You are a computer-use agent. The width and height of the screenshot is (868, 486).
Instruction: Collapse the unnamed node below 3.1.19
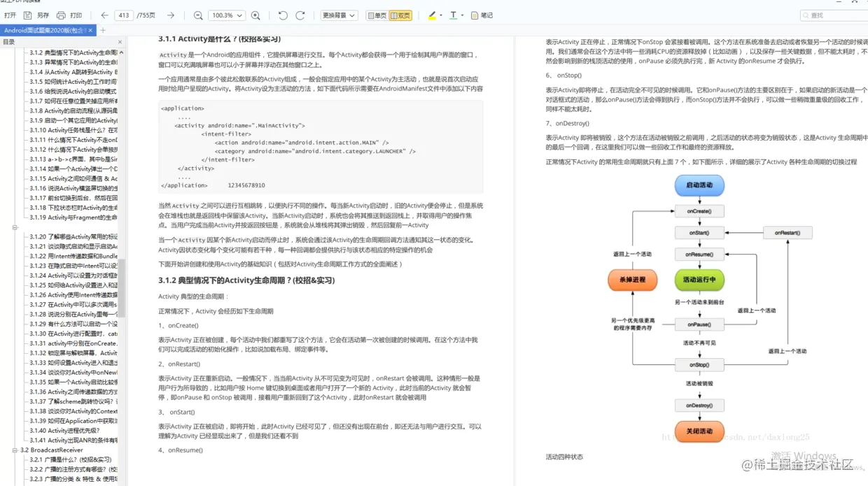[15, 227]
